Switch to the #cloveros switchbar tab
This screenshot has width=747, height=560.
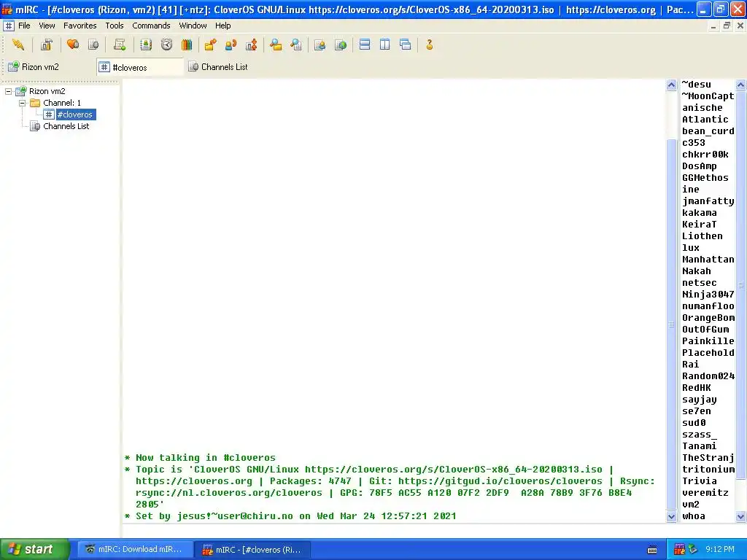tap(140, 67)
